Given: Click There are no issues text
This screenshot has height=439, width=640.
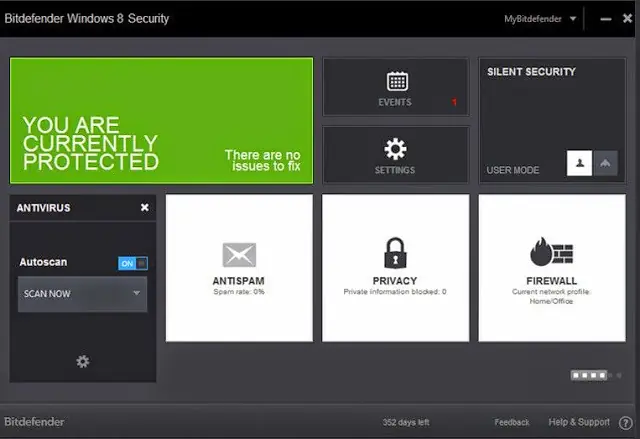Looking at the screenshot, I should [x=263, y=160].
